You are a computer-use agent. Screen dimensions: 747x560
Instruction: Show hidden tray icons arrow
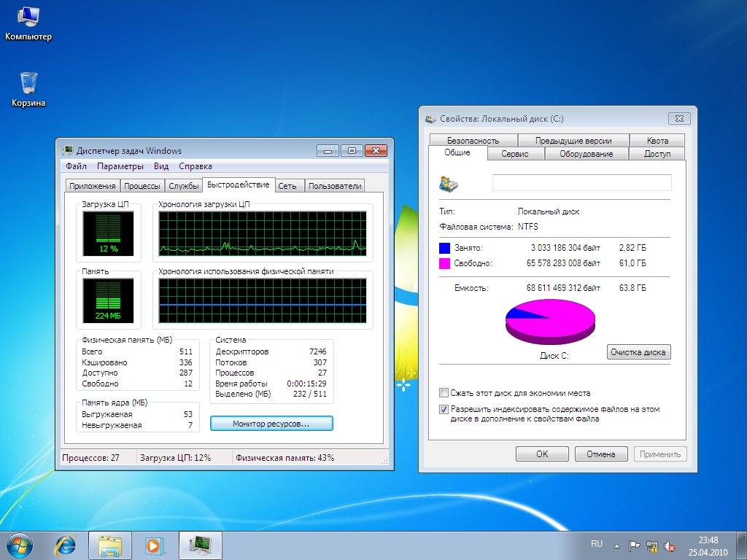point(617,545)
